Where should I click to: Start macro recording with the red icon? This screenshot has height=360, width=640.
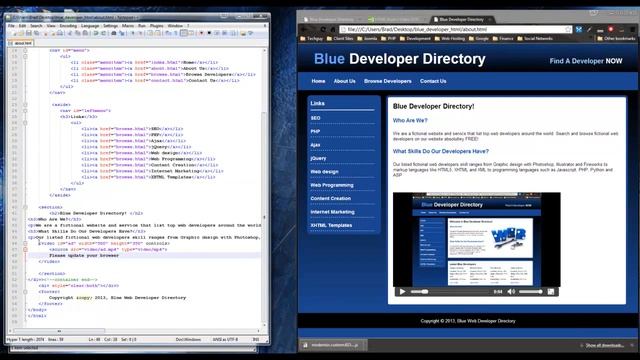click(x=202, y=33)
